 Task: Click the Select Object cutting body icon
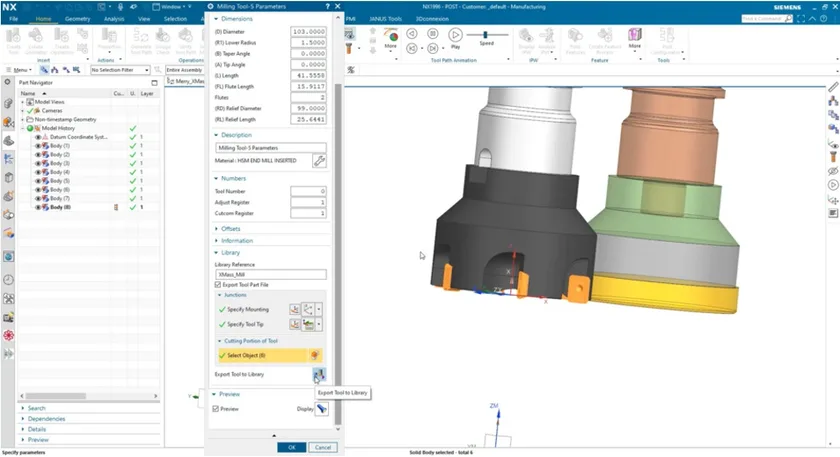pos(315,355)
